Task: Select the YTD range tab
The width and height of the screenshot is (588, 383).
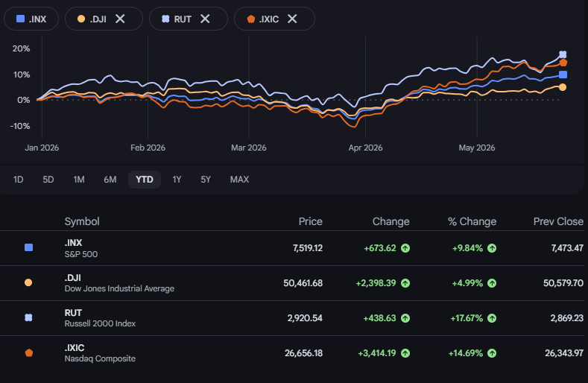Action: [x=145, y=180]
